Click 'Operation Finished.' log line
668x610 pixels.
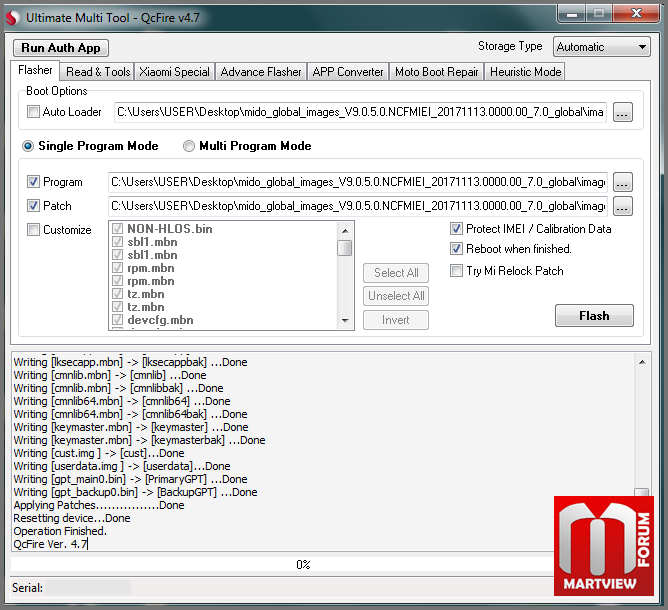60,531
